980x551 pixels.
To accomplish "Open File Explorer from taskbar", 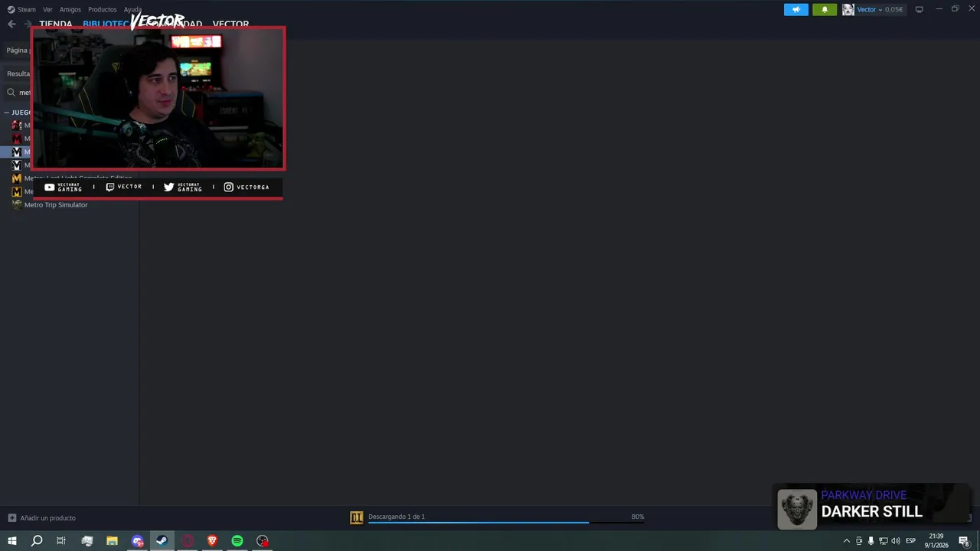I will coord(112,541).
